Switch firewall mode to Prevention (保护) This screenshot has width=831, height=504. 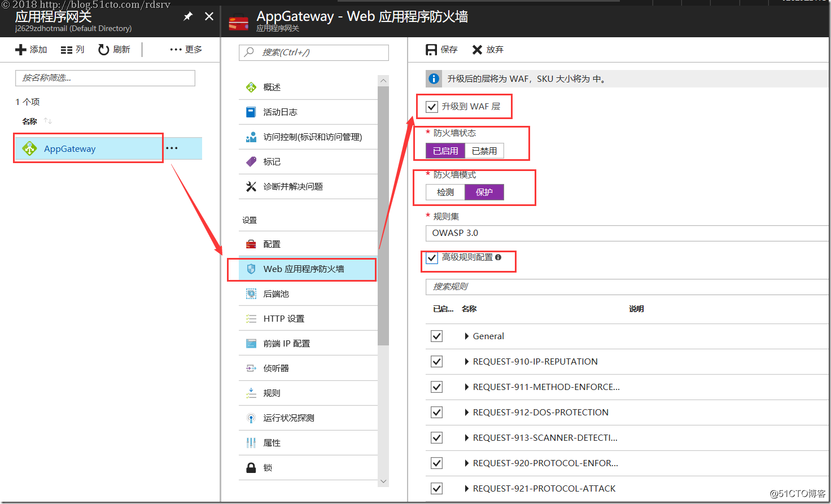click(484, 192)
